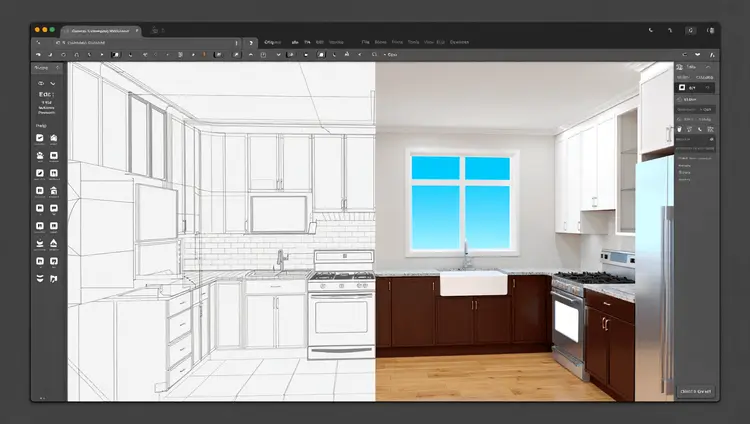Open the View menu in the menu bar
Screen dimensions: 750x424
click(428, 43)
